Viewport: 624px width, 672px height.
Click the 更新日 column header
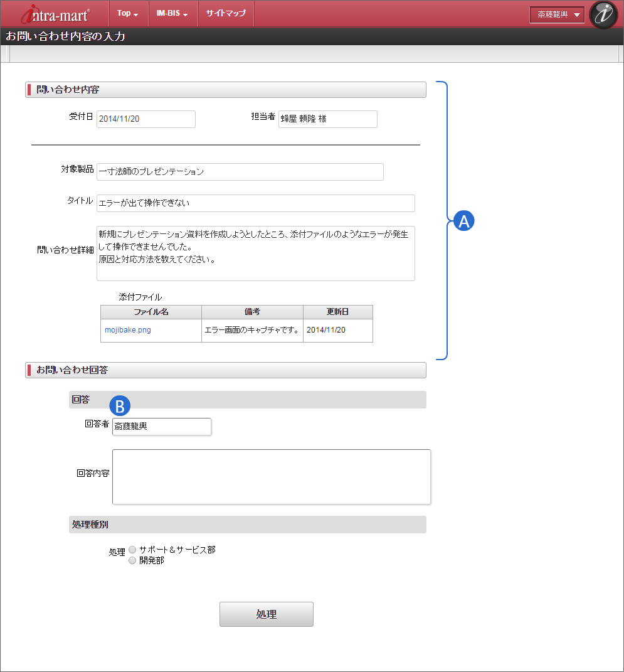[338, 312]
